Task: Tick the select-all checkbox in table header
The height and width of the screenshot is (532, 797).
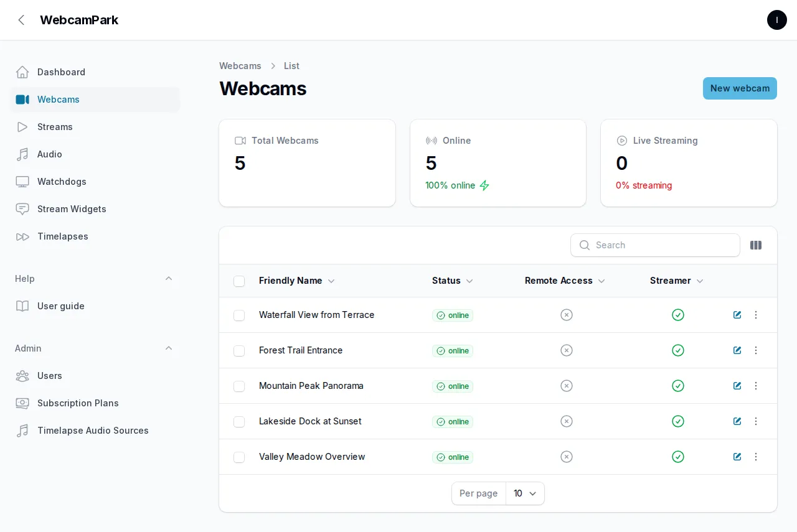Action: point(239,281)
